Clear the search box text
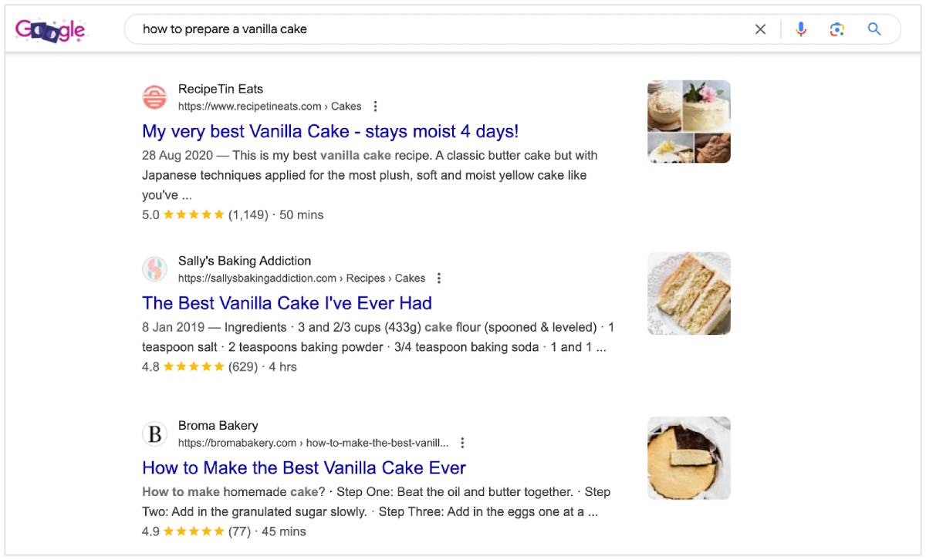The height and width of the screenshot is (560, 926). coord(760,29)
